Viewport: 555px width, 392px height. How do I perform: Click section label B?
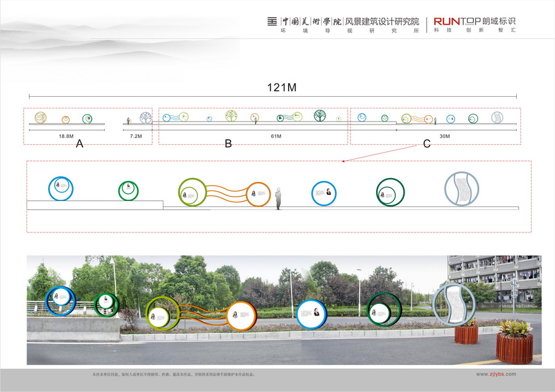pyautogui.click(x=228, y=144)
